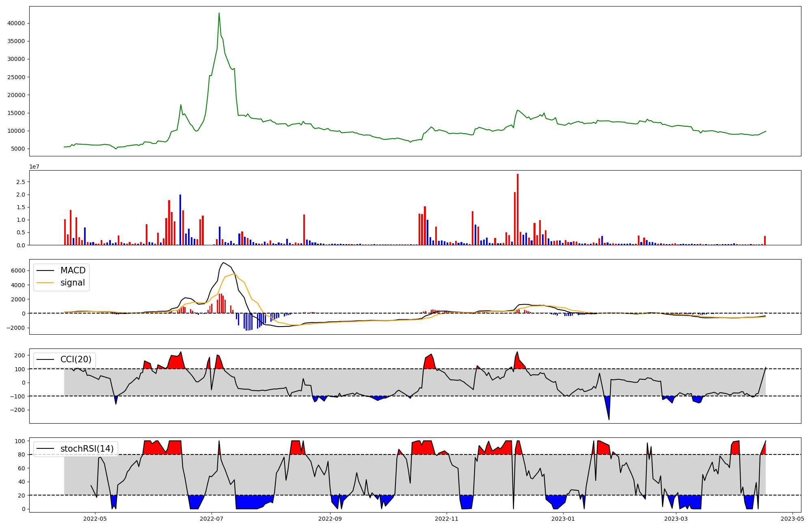Viewport: 812px width, 528px height.
Task: Click the 2023-05 date tick label
Action: [x=793, y=519]
